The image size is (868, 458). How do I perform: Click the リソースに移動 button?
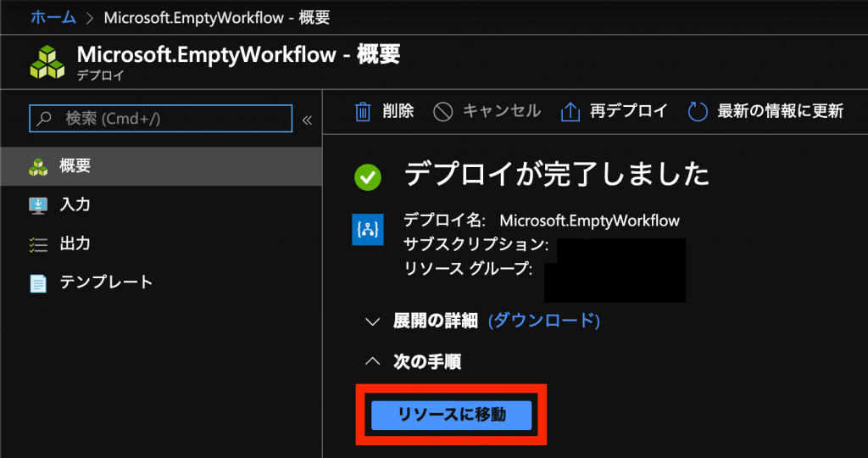[x=451, y=415]
